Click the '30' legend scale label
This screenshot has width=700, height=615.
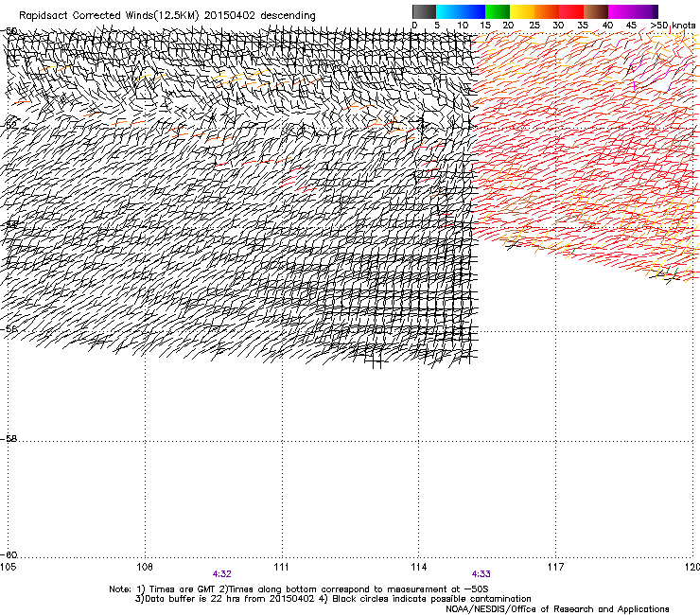point(558,26)
